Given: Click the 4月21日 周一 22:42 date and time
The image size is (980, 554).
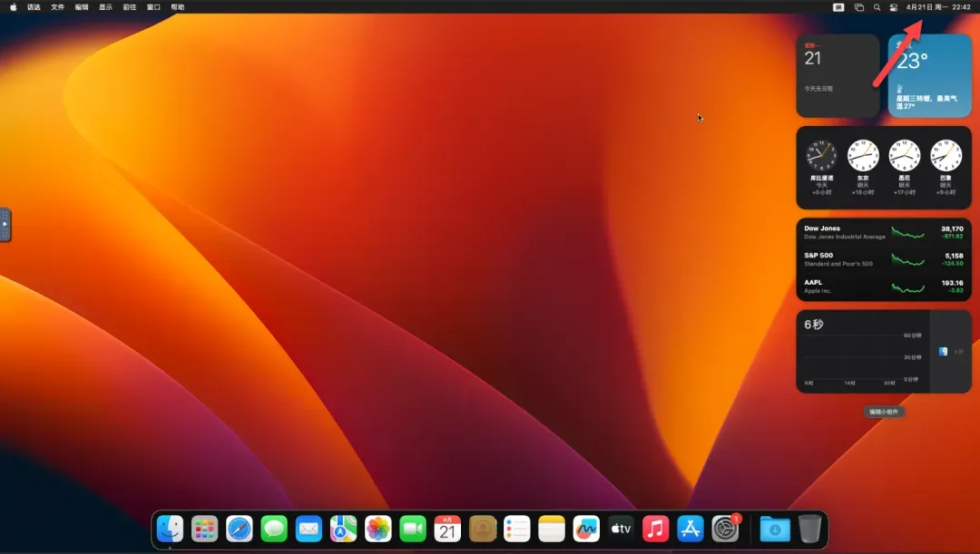Looking at the screenshot, I should point(938,7).
